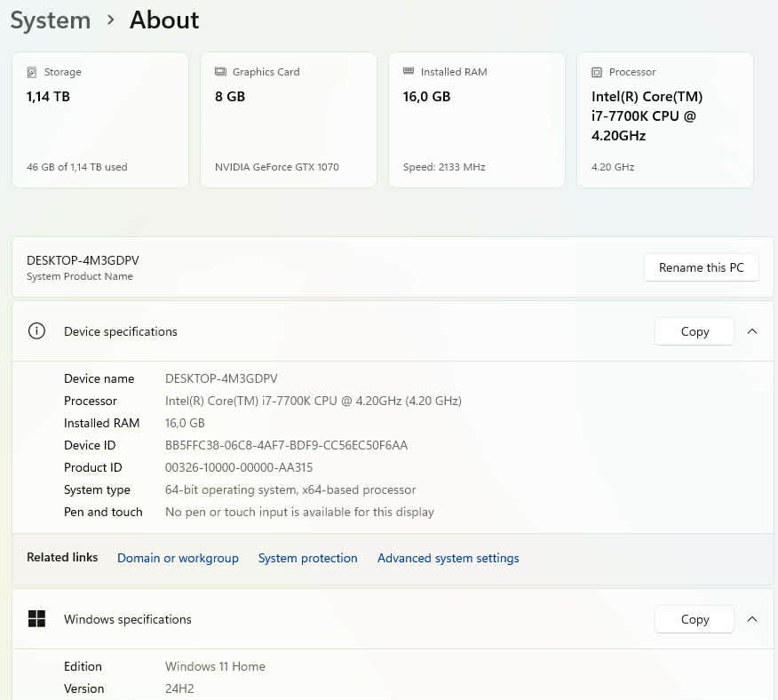Collapse the Windows specifications section chevron
The height and width of the screenshot is (700, 778).
(752, 619)
